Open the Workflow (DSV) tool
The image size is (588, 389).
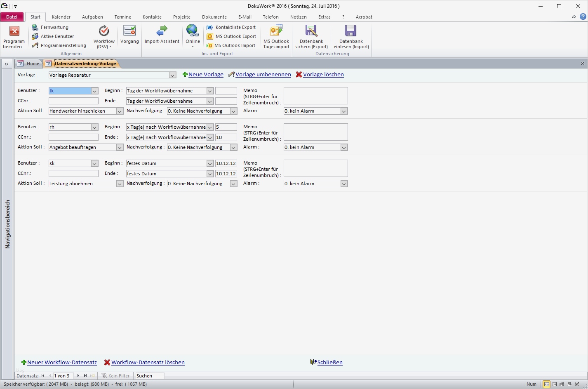pos(103,37)
